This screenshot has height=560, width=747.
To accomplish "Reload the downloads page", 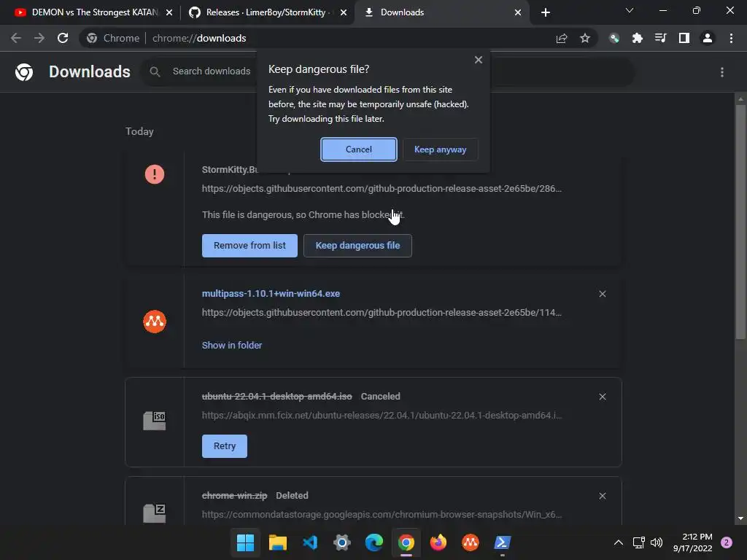I will pyautogui.click(x=63, y=38).
